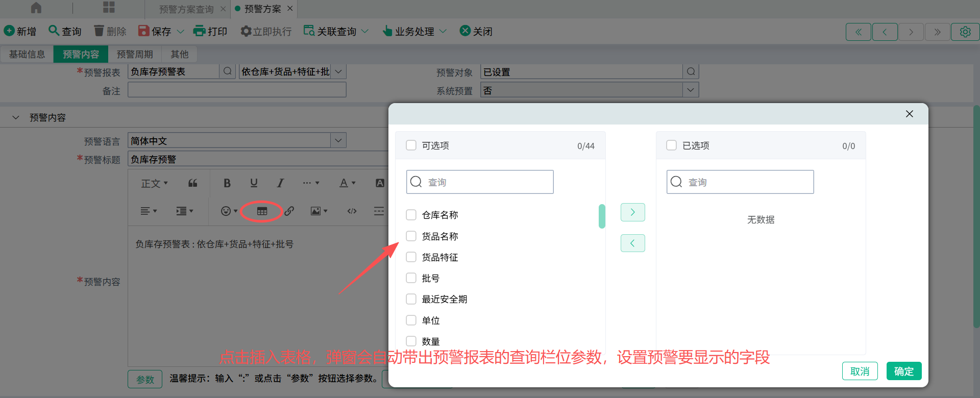Click the move-left arrow transfer button

tap(632, 243)
